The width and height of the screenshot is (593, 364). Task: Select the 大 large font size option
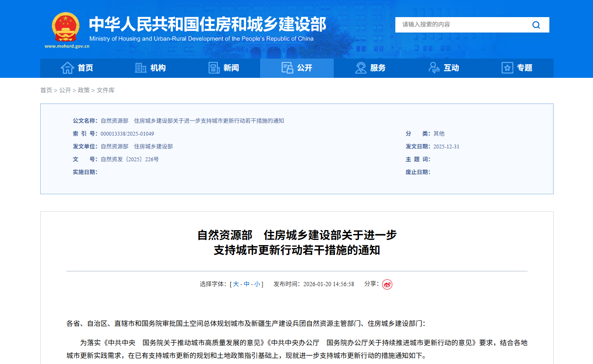pos(237,284)
